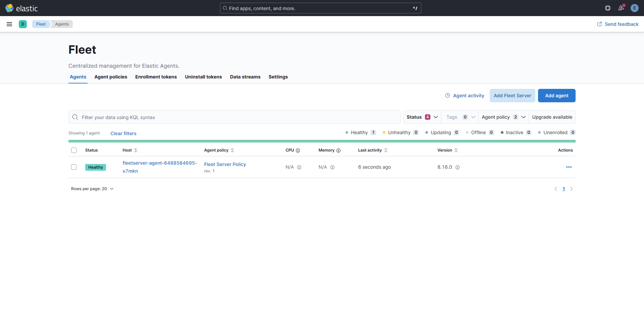Image resolution: width=644 pixels, height=335 pixels.
Task: Expand the Status filter dropdown
Action: click(x=422, y=117)
